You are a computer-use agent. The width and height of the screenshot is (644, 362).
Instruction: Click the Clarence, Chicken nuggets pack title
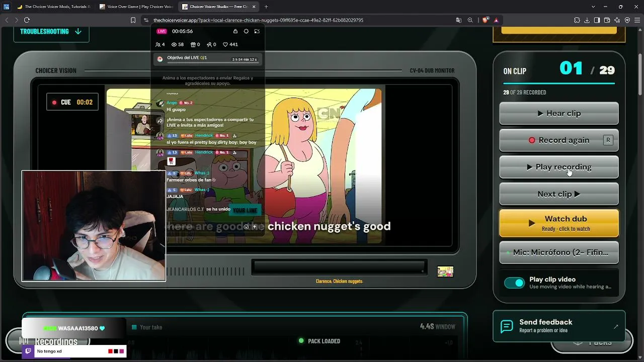[339, 281]
